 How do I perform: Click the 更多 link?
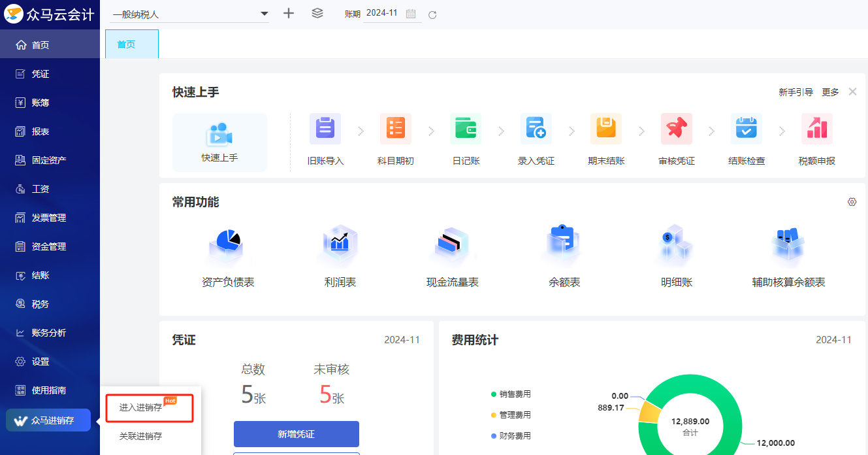[830, 92]
